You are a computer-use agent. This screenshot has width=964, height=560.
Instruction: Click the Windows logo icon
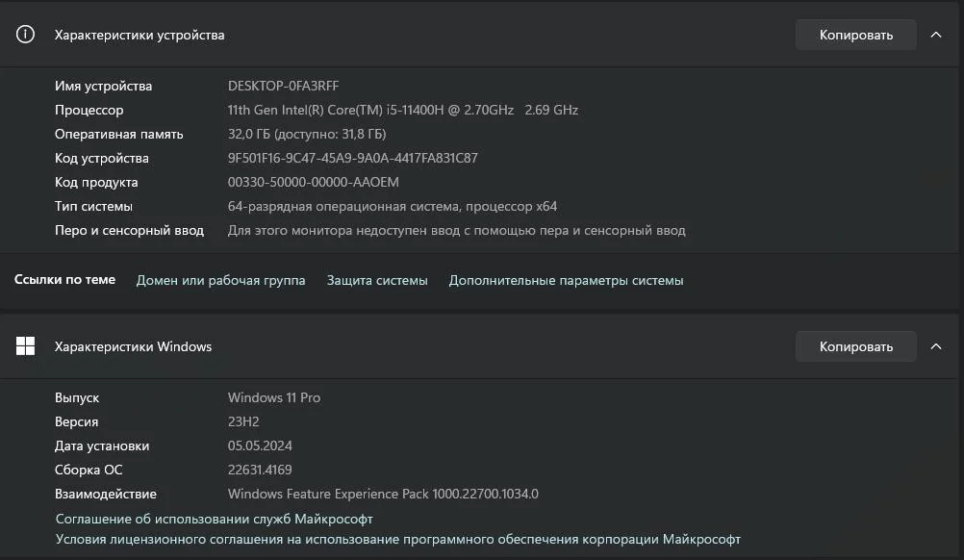[x=26, y=346]
